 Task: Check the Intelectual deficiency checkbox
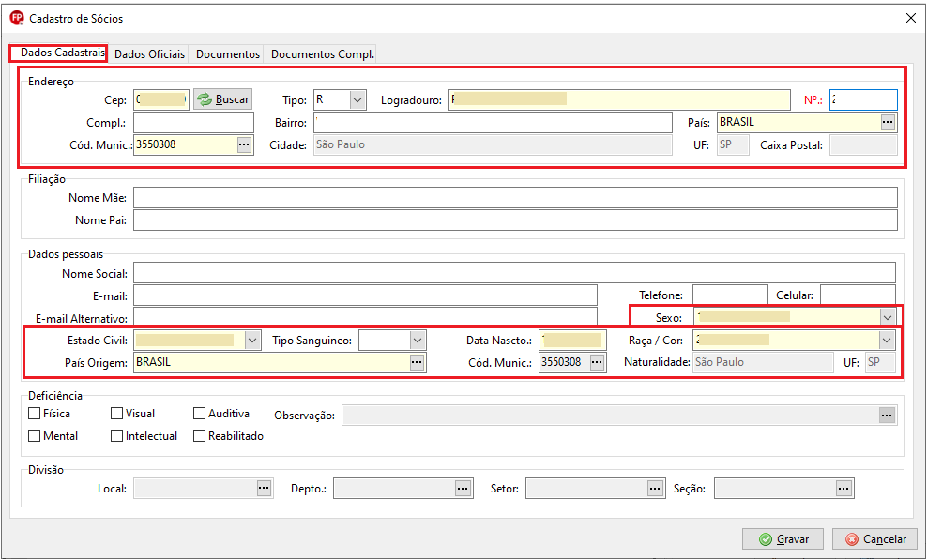(x=116, y=436)
